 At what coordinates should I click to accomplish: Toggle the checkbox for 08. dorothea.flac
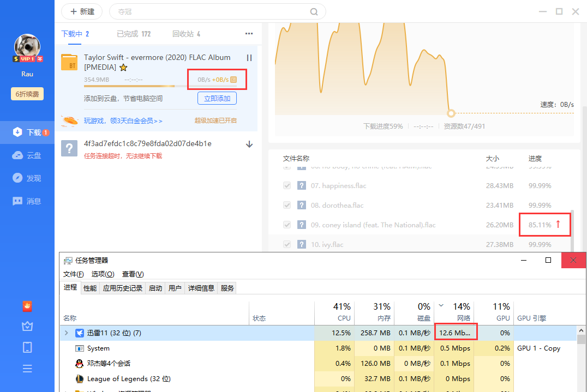287,205
